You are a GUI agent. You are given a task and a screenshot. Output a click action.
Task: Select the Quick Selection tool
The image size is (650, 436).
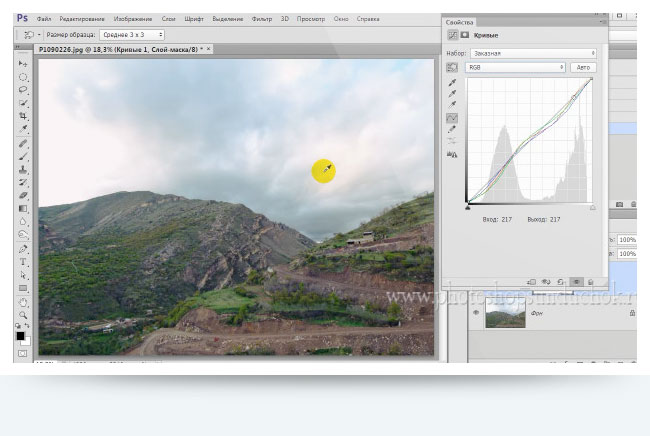point(23,103)
